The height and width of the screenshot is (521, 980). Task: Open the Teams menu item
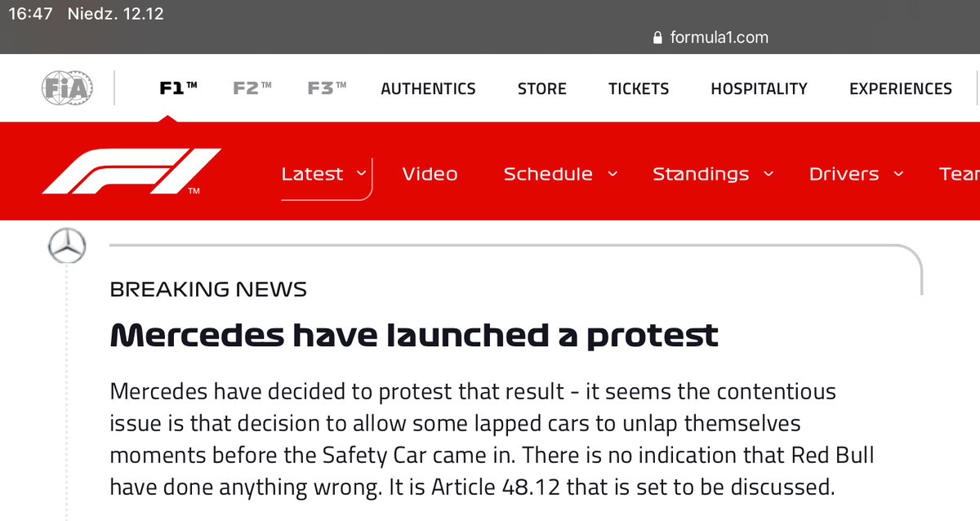[960, 173]
